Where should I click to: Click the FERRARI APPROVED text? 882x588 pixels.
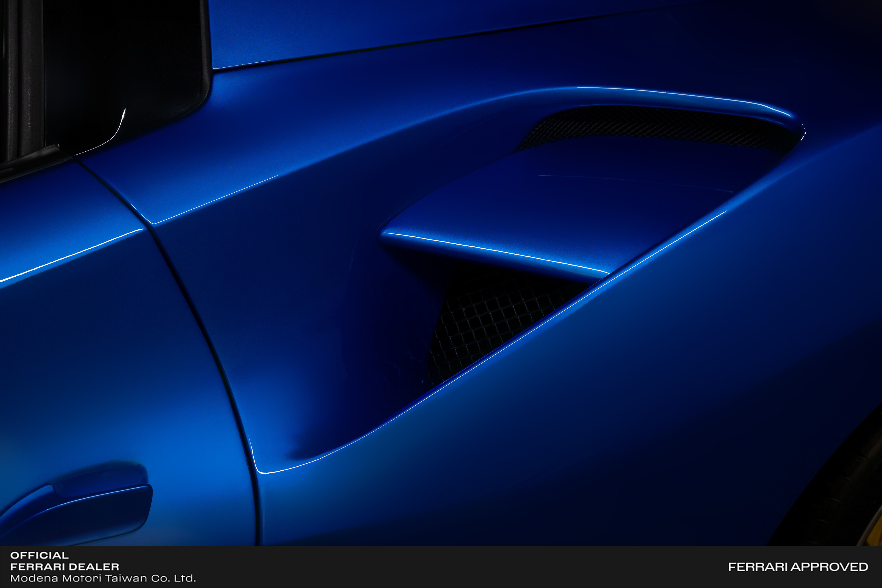[798, 567]
